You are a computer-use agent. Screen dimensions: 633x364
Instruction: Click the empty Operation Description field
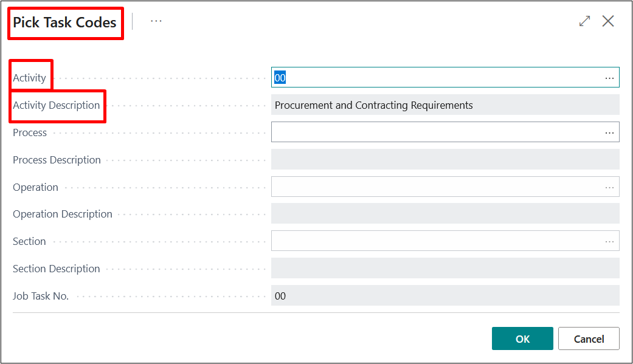click(444, 214)
